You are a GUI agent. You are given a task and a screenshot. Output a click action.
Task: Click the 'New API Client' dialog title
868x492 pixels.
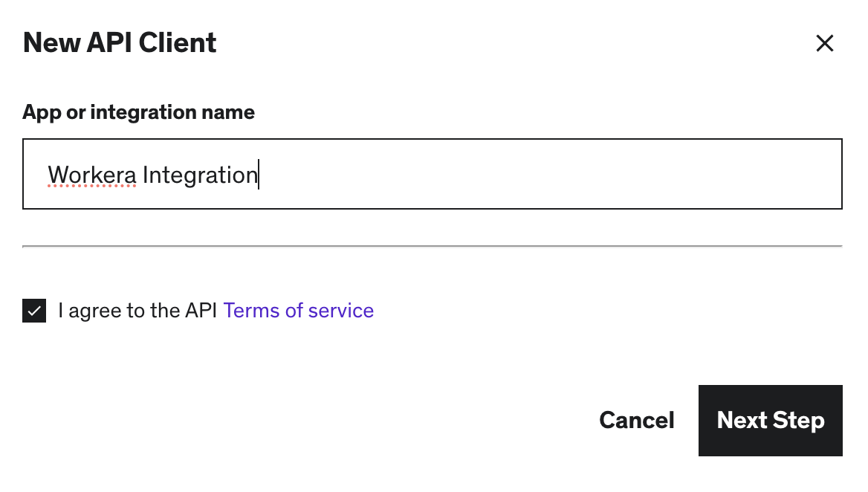pyautogui.click(x=119, y=43)
